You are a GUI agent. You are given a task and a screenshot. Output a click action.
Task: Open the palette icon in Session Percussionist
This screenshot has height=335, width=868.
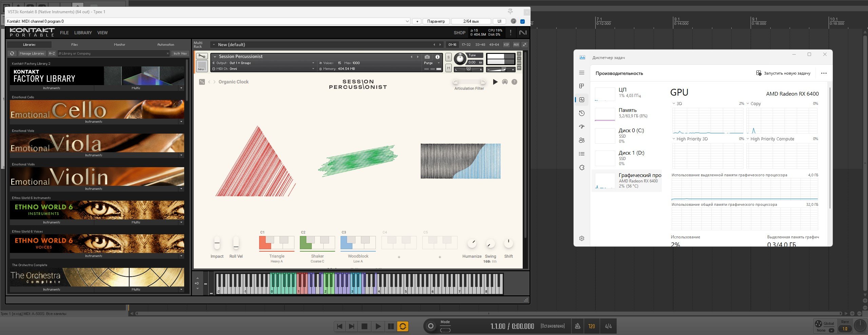pyautogui.click(x=505, y=82)
